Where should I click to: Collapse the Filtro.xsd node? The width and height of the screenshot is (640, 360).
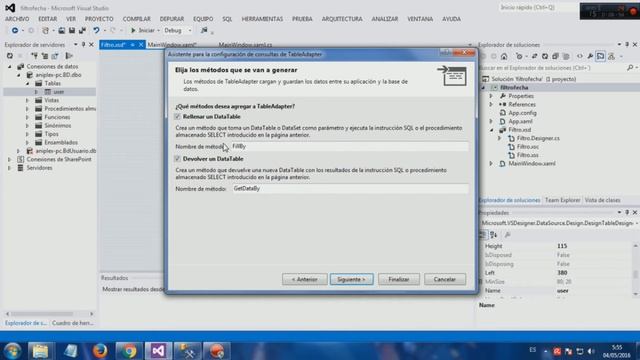coord(491,130)
